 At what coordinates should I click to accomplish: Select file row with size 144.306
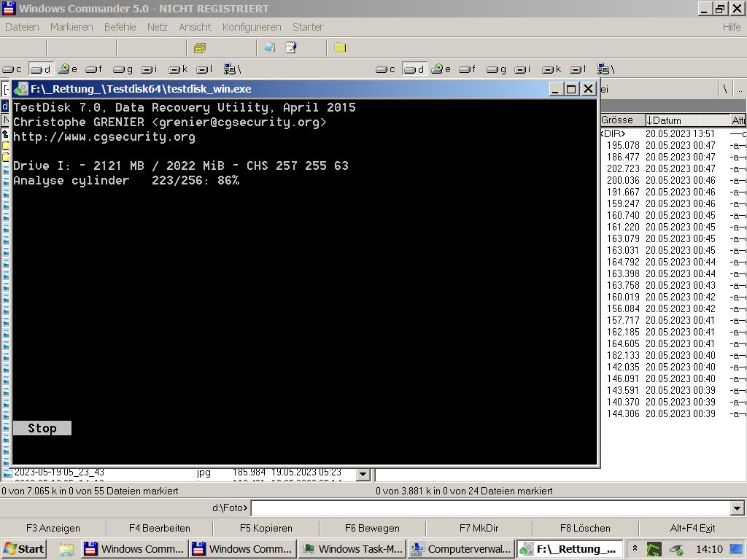(673, 414)
